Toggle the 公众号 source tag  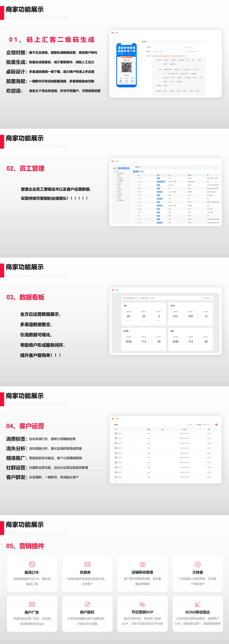coord(201,78)
